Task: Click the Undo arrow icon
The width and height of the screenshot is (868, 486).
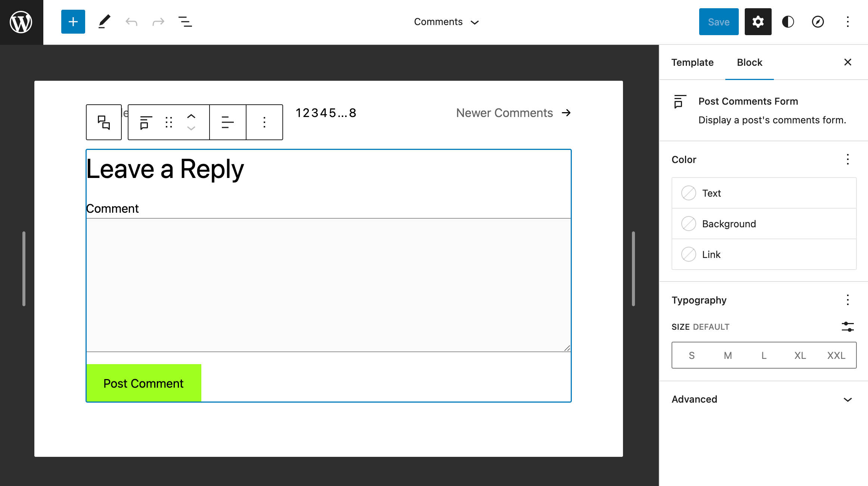Action: [x=131, y=22]
